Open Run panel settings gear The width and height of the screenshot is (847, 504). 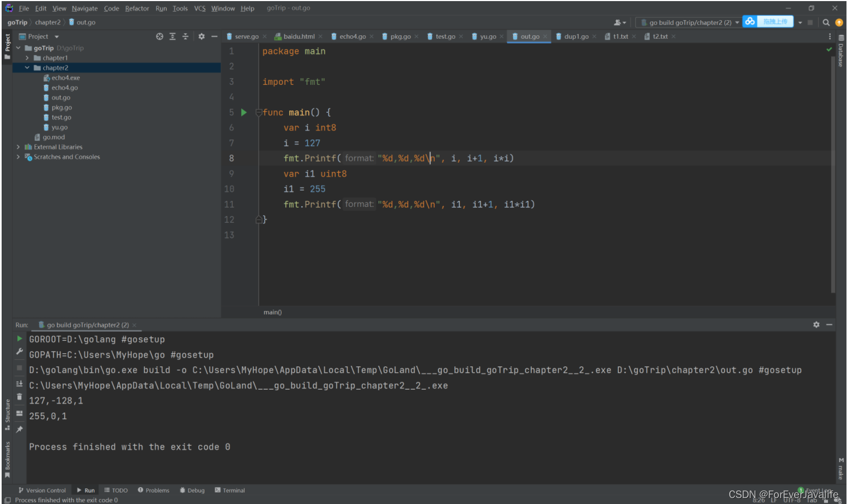click(x=816, y=324)
